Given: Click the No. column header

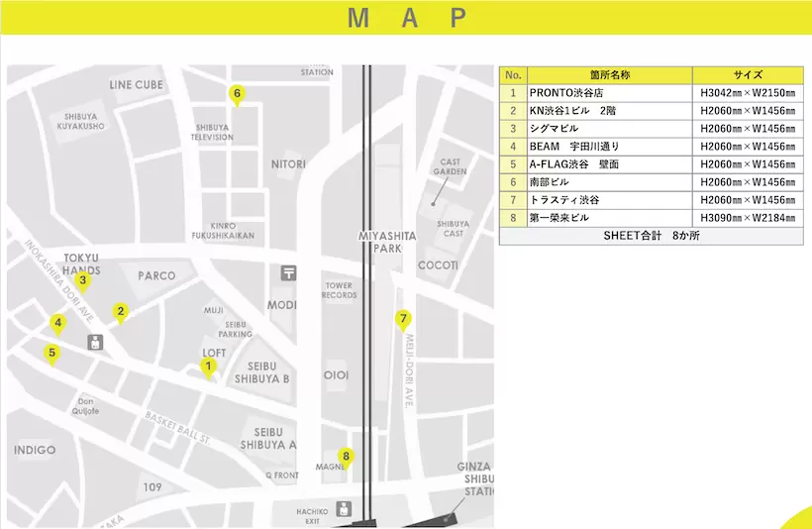Looking at the screenshot, I should [513, 75].
